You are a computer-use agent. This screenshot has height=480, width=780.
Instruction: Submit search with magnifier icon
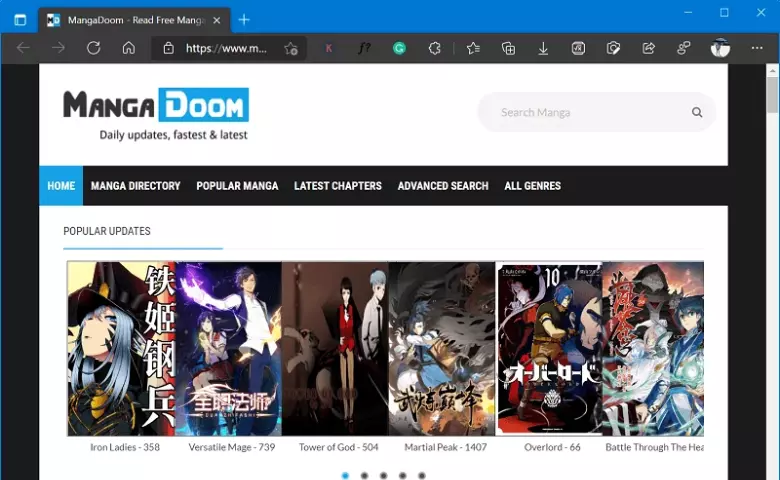697,112
